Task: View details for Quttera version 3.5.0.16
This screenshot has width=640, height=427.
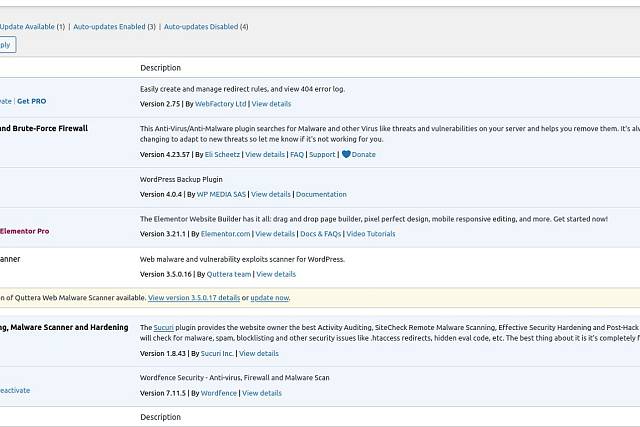Action: (x=276, y=274)
